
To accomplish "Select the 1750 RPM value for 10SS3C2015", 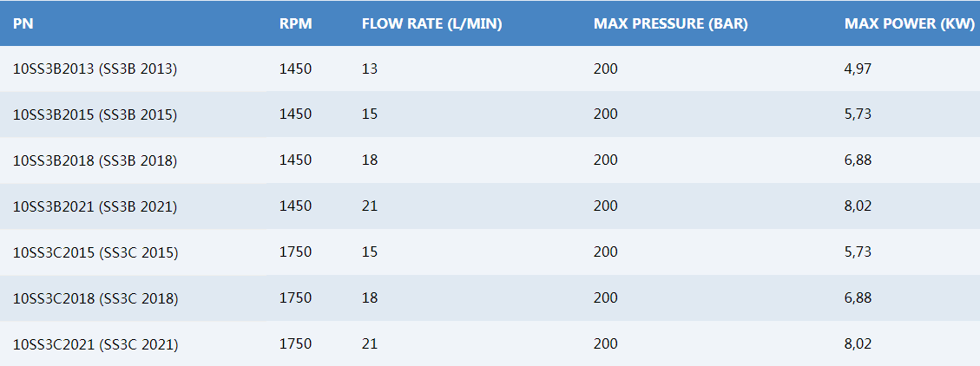I will [x=296, y=252].
